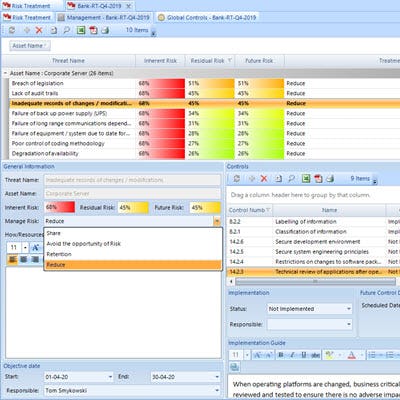Click the page icon in the top toolbar
This screenshot has width=400, height=400.
coord(53,30)
